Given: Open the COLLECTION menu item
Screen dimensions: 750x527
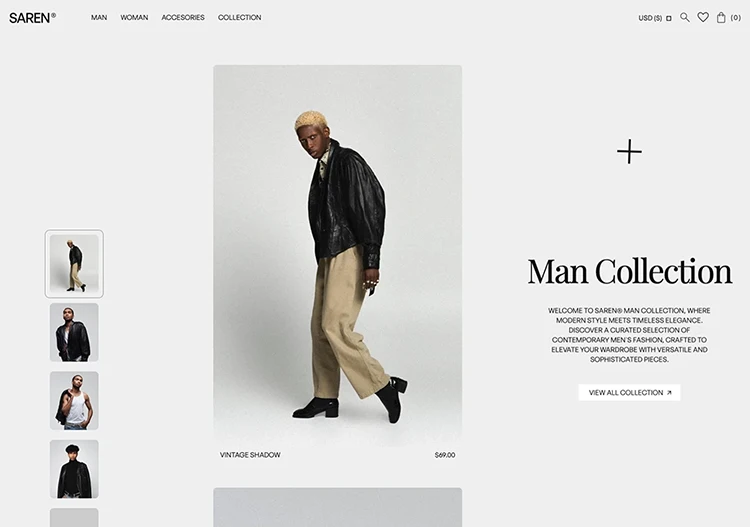Looking at the screenshot, I should point(240,18).
